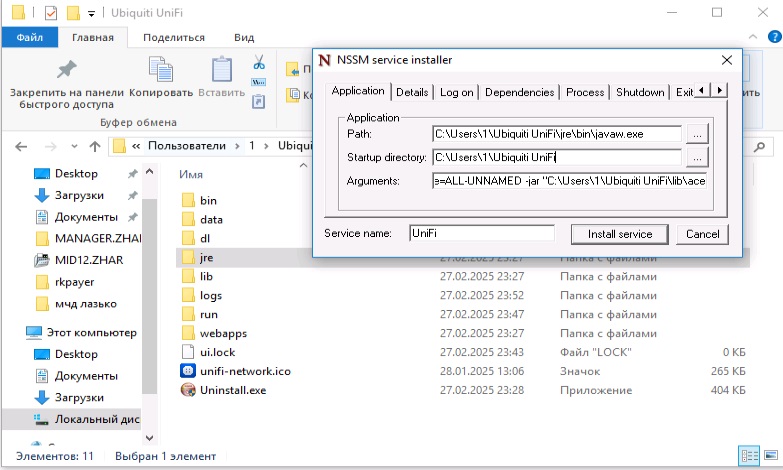This screenshot has height=470, width=783.
Task: Close the NSSM service installer dialog
Action: [727, 60]
